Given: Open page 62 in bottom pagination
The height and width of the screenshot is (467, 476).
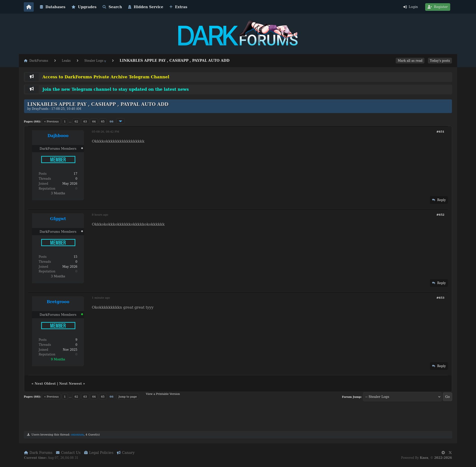Looking at the screenshot, I should [x=76, y=397].
